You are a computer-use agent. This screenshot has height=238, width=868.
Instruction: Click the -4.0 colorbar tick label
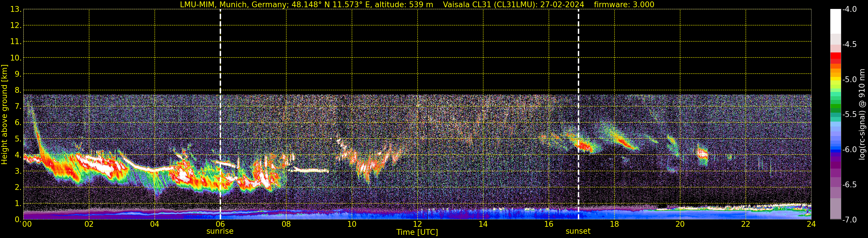click(849, 10)
